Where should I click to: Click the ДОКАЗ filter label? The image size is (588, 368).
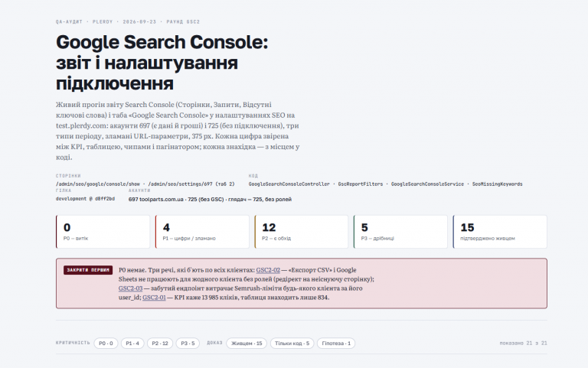coord(214,343)
